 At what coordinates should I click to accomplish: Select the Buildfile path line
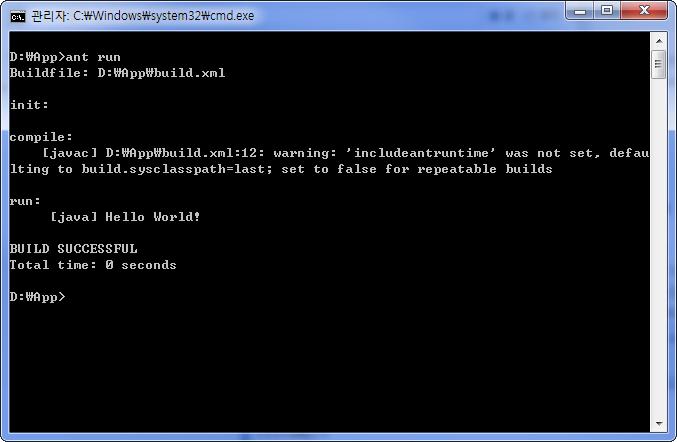117,73
